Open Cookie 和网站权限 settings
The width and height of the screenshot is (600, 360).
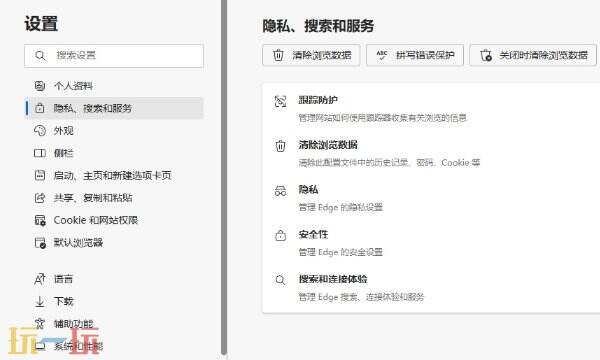pos(114,220)
